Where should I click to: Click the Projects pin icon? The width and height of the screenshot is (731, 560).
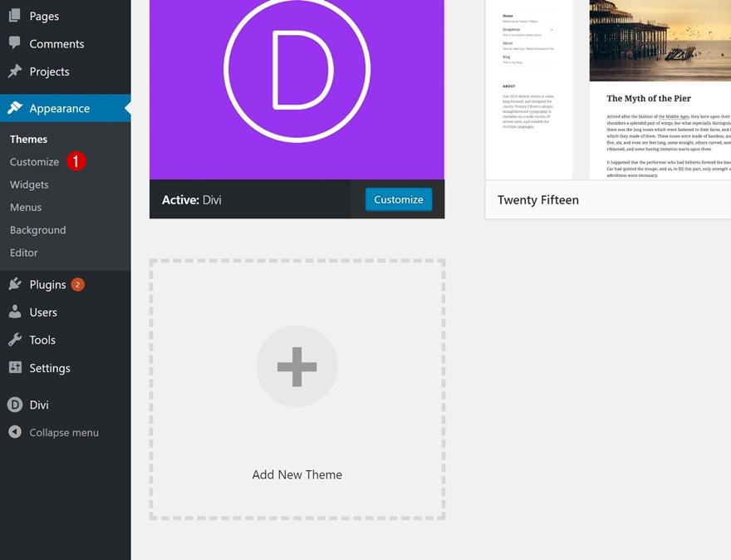(x=15, y=71)
